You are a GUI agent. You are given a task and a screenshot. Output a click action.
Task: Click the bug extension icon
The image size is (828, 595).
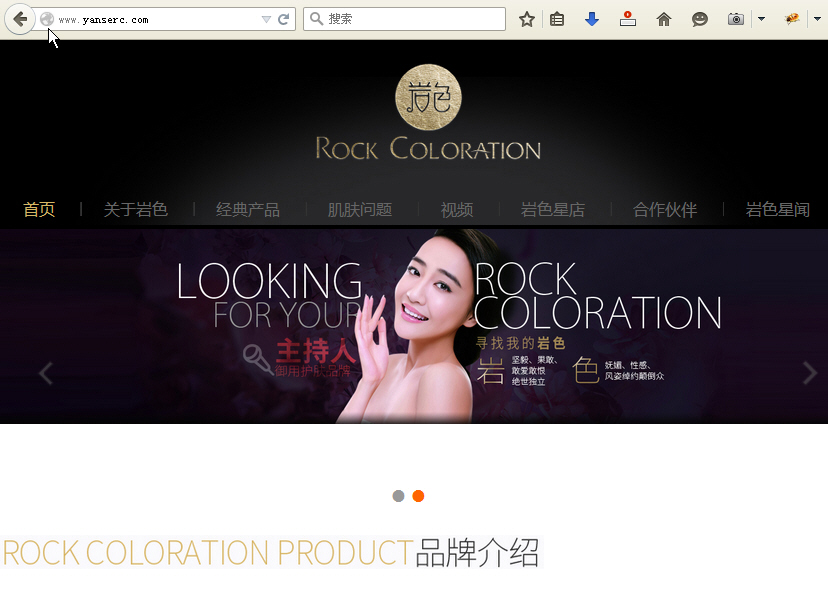[792, 19]
